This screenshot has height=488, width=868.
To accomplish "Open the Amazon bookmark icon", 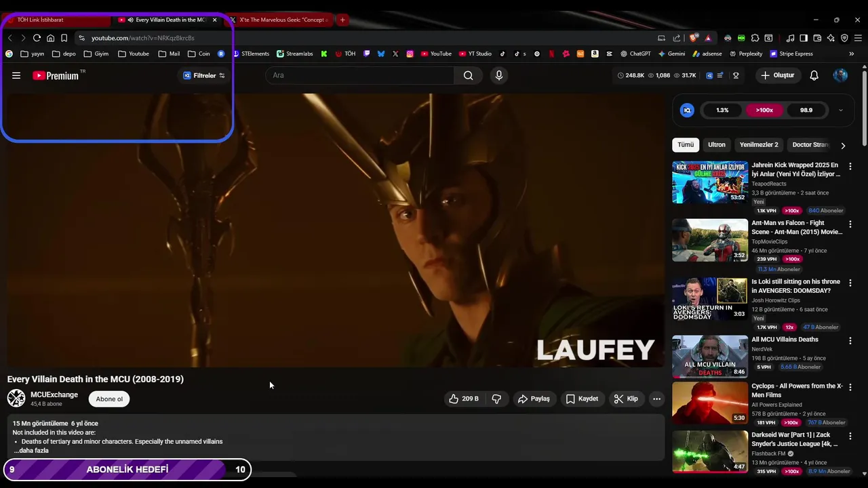I will coord(595,54).
